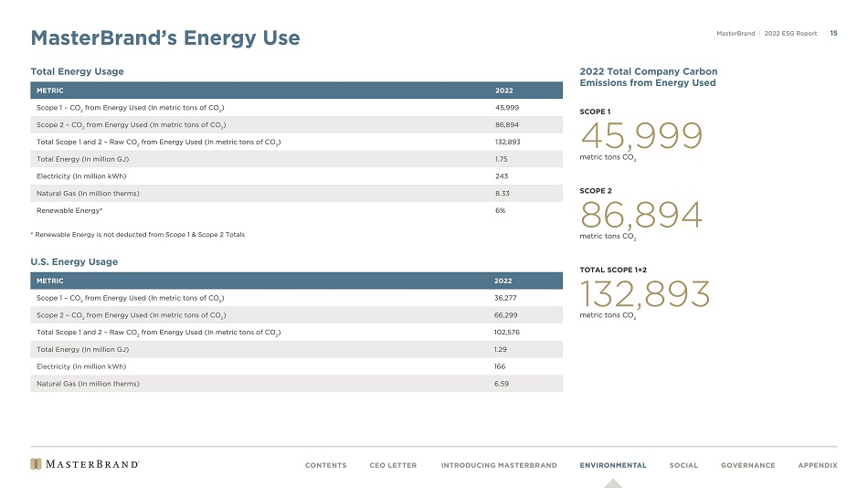
Task: Click the Renewable Energy 6% row
Action: 296,210
